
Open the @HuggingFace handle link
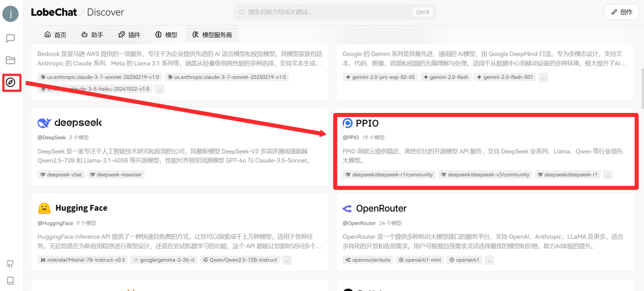[x=55, y=223]
